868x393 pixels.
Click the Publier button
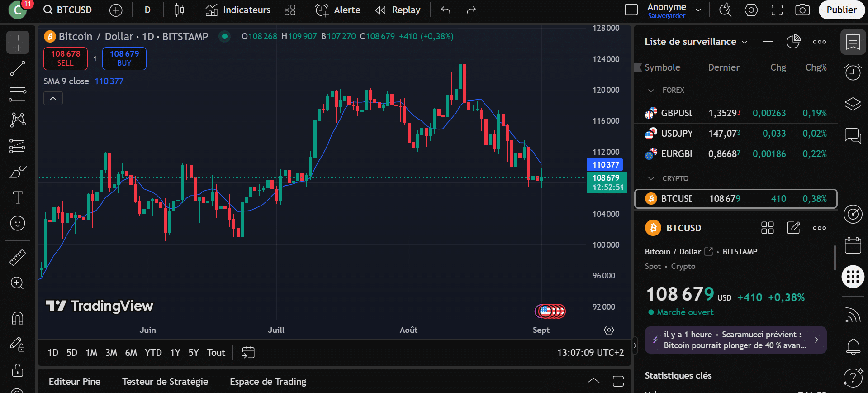coord(841,10)
